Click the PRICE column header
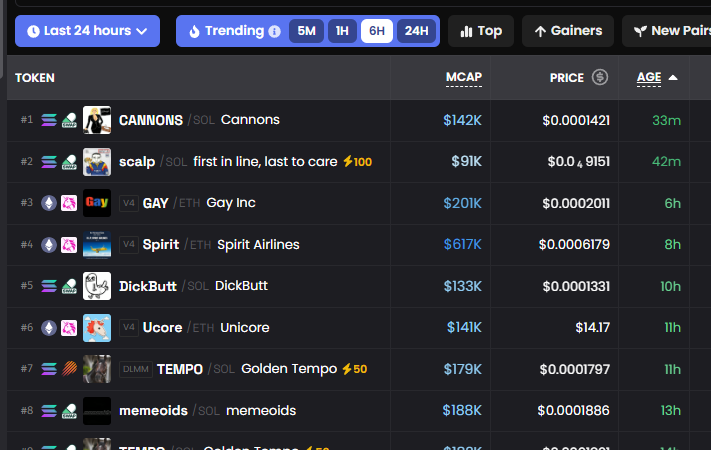This screenshot has height=450, width=711. (x=566, y=78)
